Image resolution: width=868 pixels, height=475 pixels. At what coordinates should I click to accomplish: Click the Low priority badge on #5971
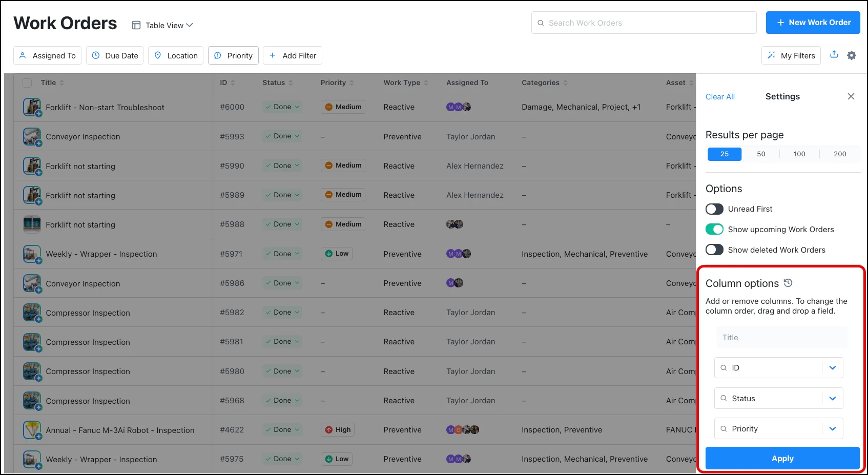click(337, 254)
